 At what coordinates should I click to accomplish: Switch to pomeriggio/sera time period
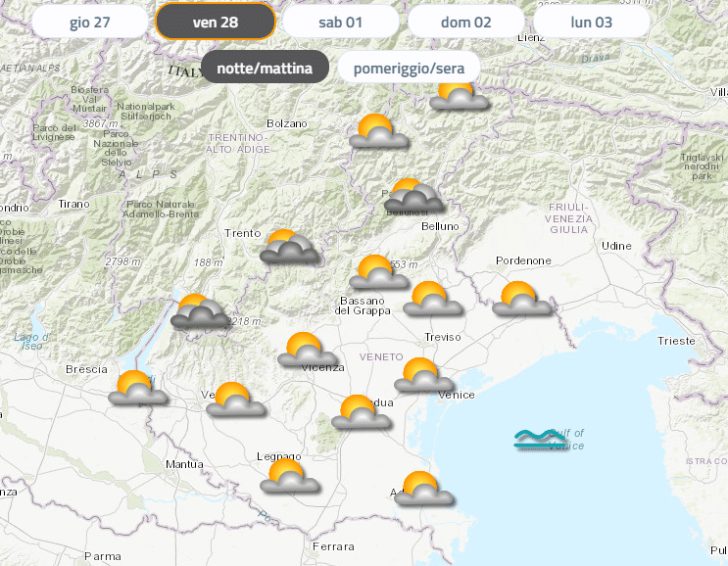409,68
